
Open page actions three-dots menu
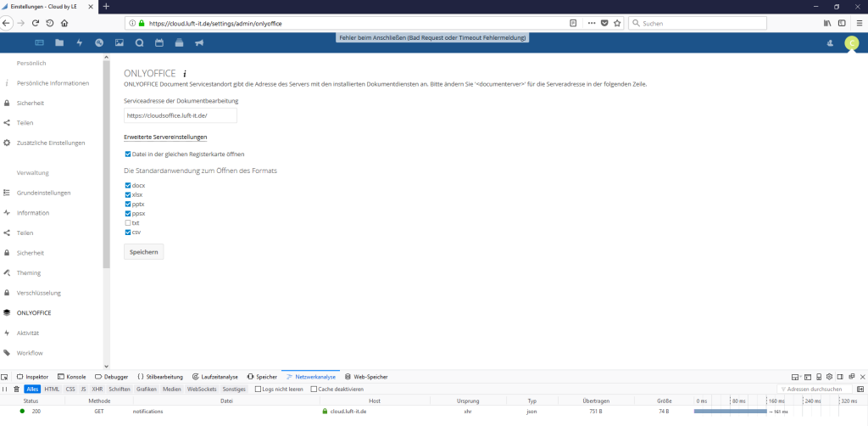(592, 23)
